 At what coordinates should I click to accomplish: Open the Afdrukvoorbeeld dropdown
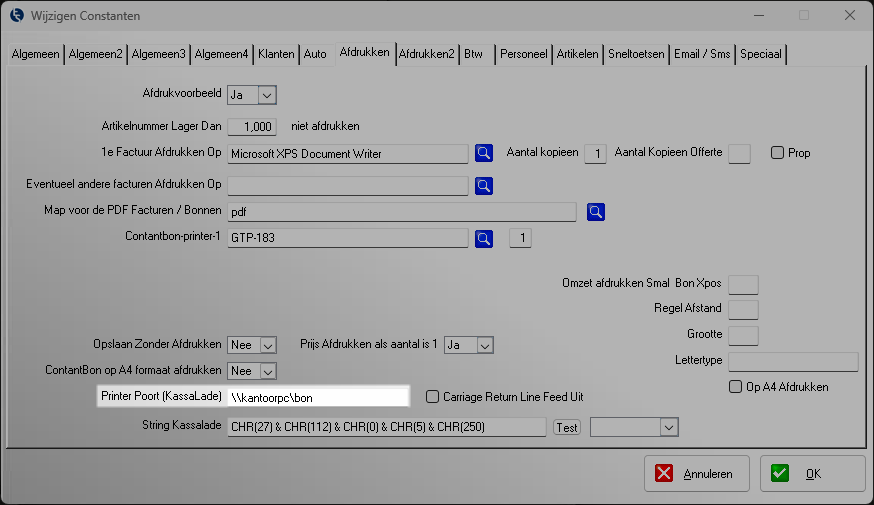click(x=266, y=94)
